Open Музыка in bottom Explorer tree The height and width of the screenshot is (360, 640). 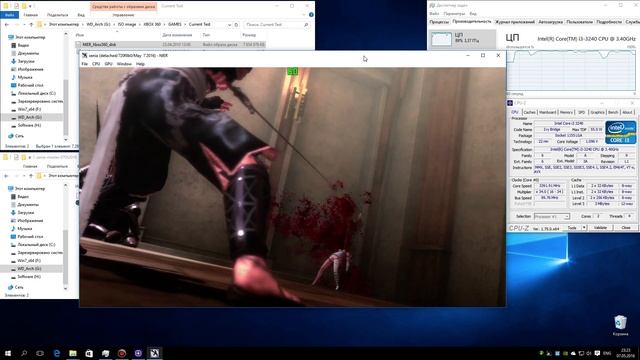coord(25,229)
